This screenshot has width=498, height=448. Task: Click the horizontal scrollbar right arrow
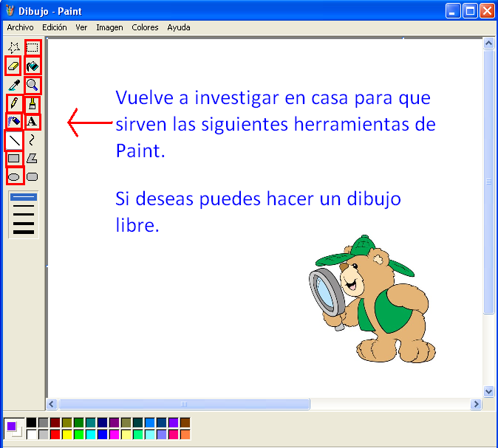click(476, 404)
